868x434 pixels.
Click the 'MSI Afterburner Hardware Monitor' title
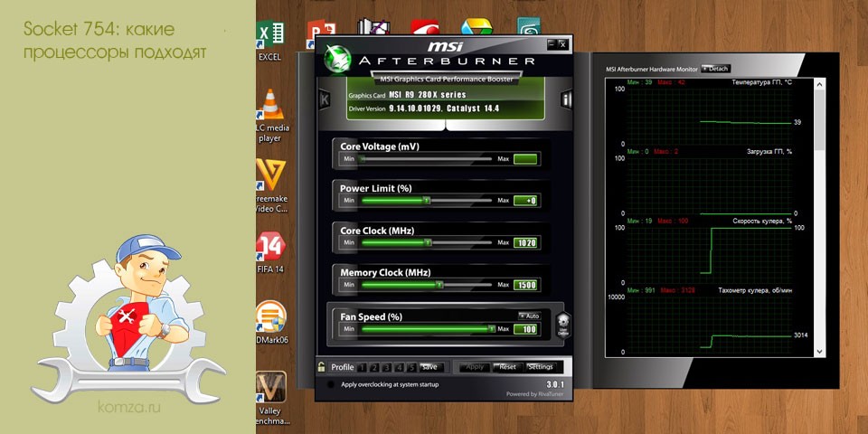coord(652,70)
